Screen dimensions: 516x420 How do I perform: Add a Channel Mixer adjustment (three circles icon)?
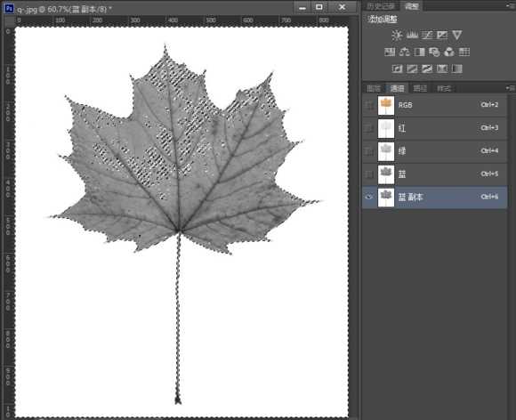449,52
